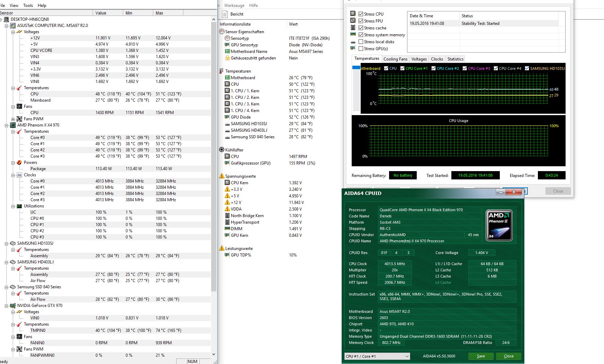Click the Bericht button in AIDA64 toolbar
The width and height of the screenshot is (604, 364).
[x=233, y=14]
